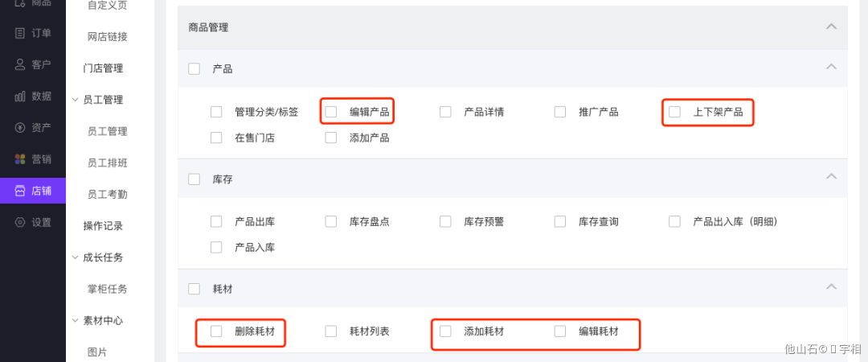Select the 数据 bar chart icon
This screenshot has height=362, width=868.
(20, 96)
